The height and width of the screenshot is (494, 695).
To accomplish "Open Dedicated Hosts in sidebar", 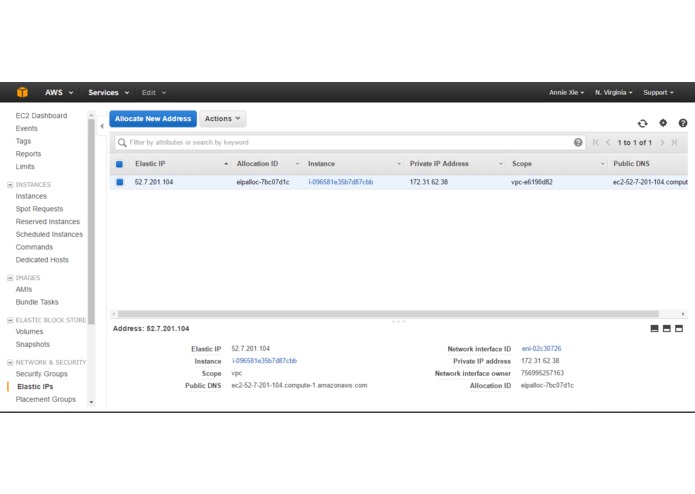I will click(42, 260).
